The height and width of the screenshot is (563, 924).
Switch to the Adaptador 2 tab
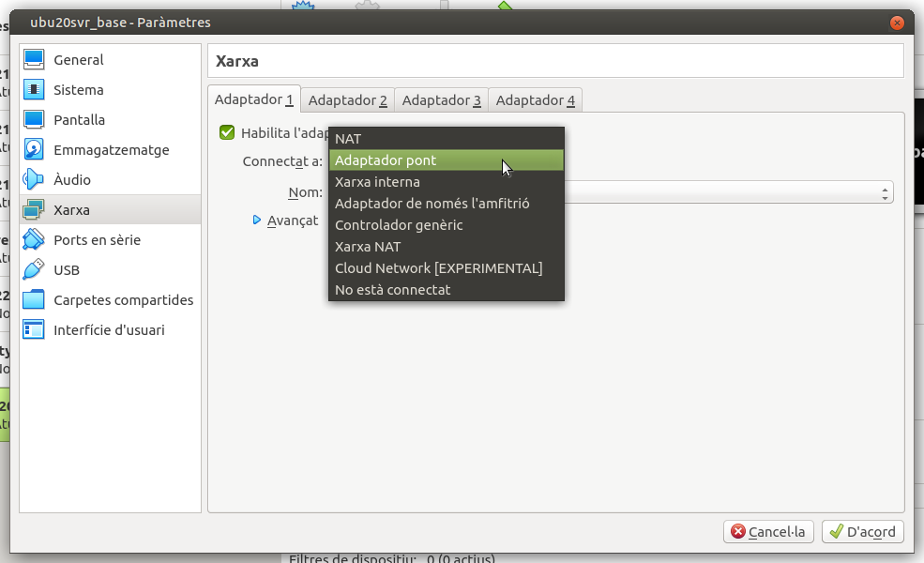[x=347, y=100]
